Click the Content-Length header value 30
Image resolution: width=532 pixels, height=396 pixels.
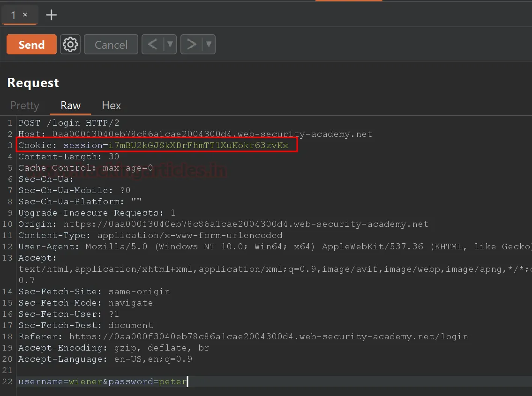[x=113, y=157]
